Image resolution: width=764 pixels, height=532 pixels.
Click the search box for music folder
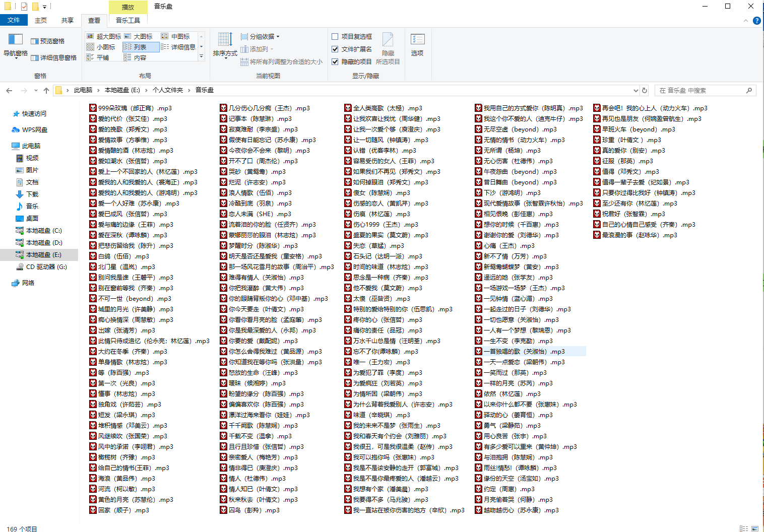[701, 90]
